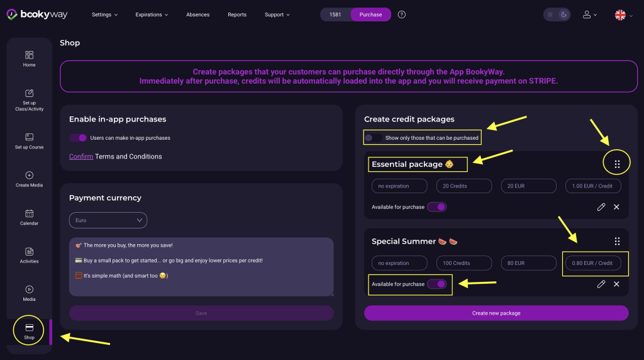Viewport: 644px width, 360px height.
Task: Enable Show only purchasable packages toggle
Action: tap(374, 138)
